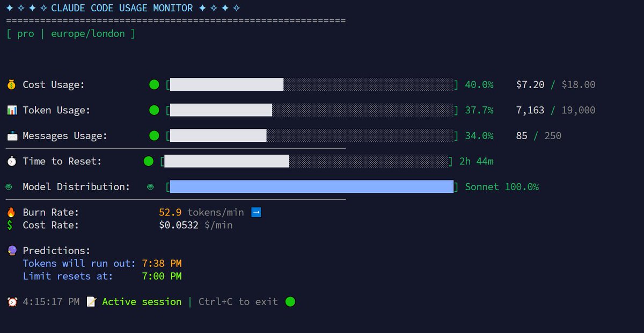The width and height of the screenshot is (644, 333).
Task: Click the stopwatch icon beside Time to Reset
Action: (x=12, y=161)
